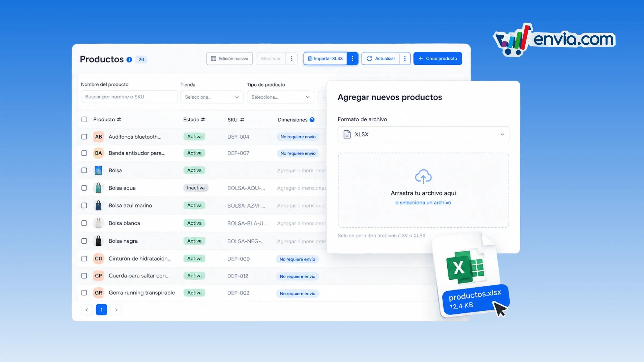Click the product count badge 20
The width and height of the screenshot is (644, 362).
tap(141, 60)
